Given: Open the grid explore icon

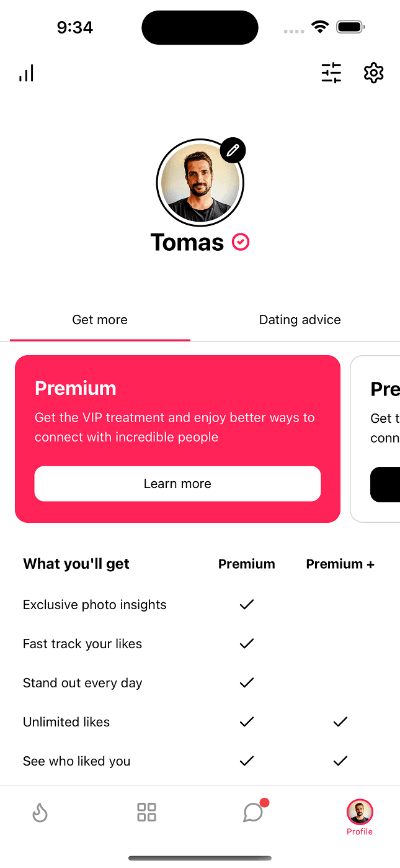Looking at the screenshot, I should pos(146,812).
